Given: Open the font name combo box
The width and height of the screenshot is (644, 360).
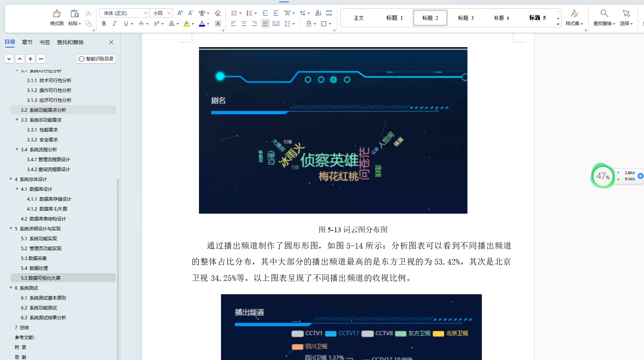Looking at the screenshot, I should click(125, 13).
